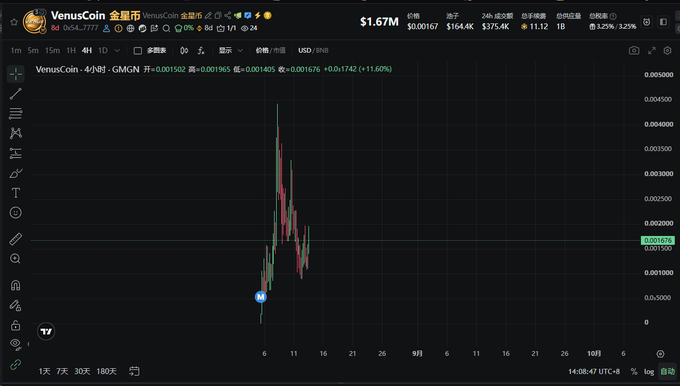The width and height of the screenshot is (680, 386).
Task: Click the yellow lightning bolt icon
Action: 258,16
